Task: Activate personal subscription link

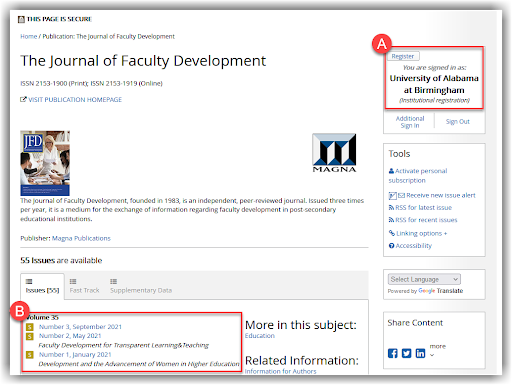Action: pos(418,176)
